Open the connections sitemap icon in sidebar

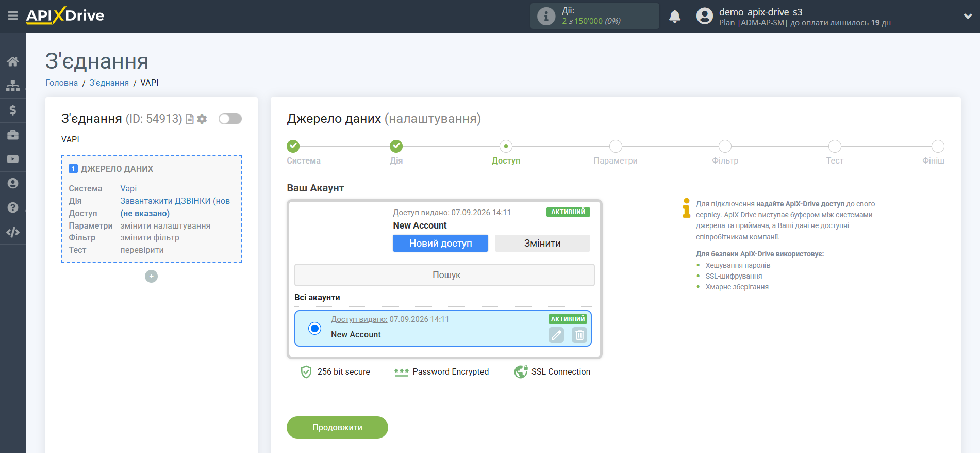pyautogui.click(x=13, y=86)
